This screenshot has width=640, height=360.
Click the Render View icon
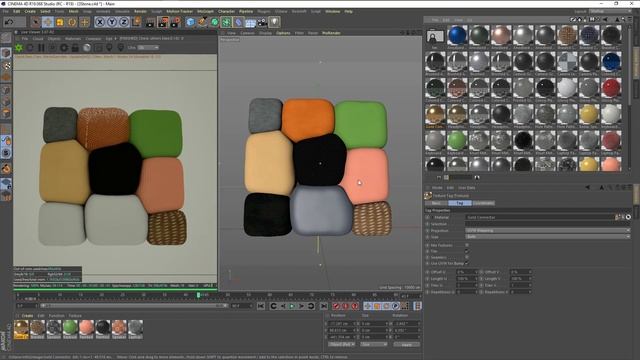click(x=150, y=22)
